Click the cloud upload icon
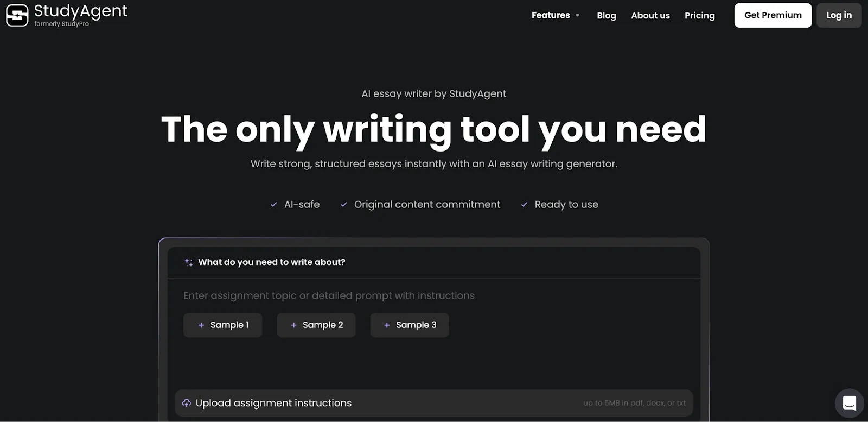The height and width of the screenshot is (422, 868). point(187,403)
